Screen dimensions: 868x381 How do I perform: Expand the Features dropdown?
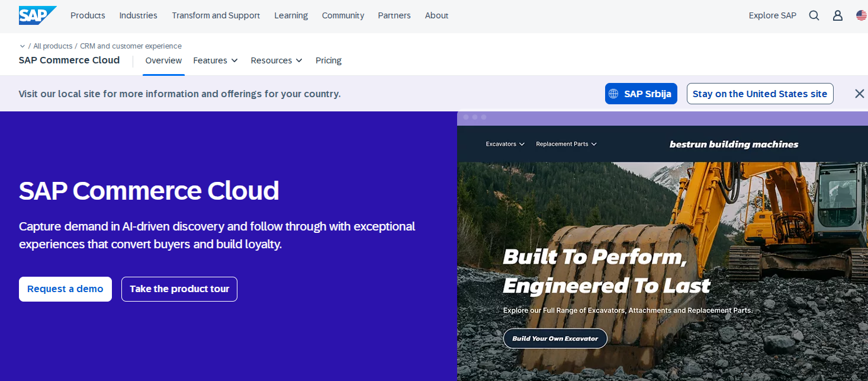tap(216, 60)
